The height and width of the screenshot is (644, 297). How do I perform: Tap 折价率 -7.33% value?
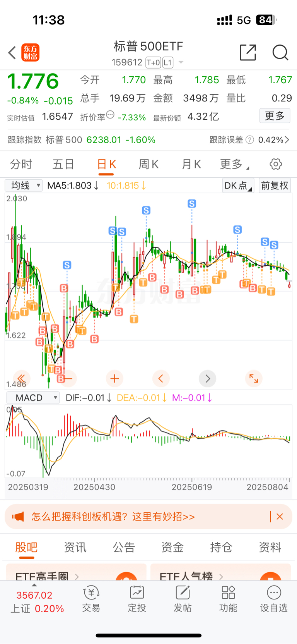point(113,117)
